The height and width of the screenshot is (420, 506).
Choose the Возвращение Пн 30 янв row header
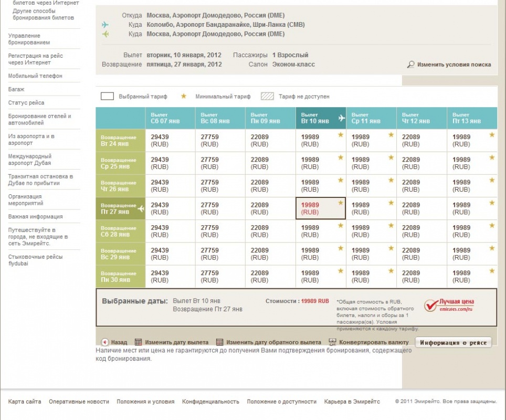click(x=120, y=277)
